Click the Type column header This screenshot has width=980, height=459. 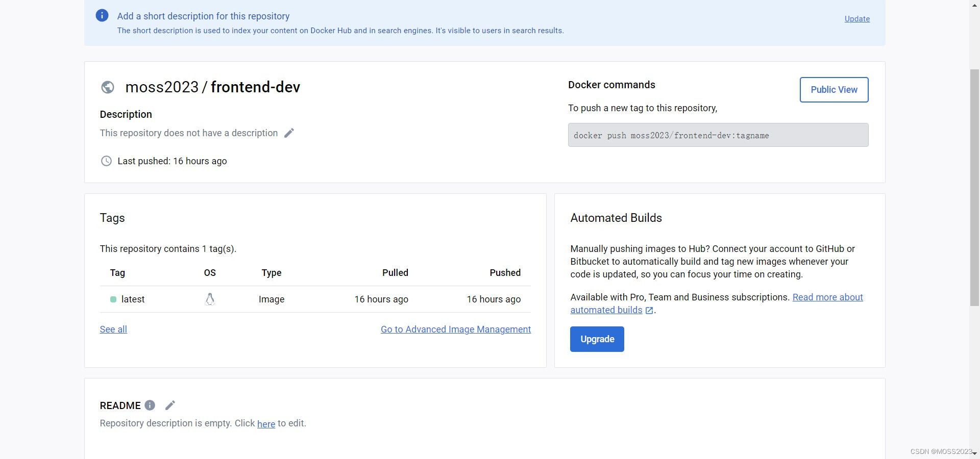(272, 273)
